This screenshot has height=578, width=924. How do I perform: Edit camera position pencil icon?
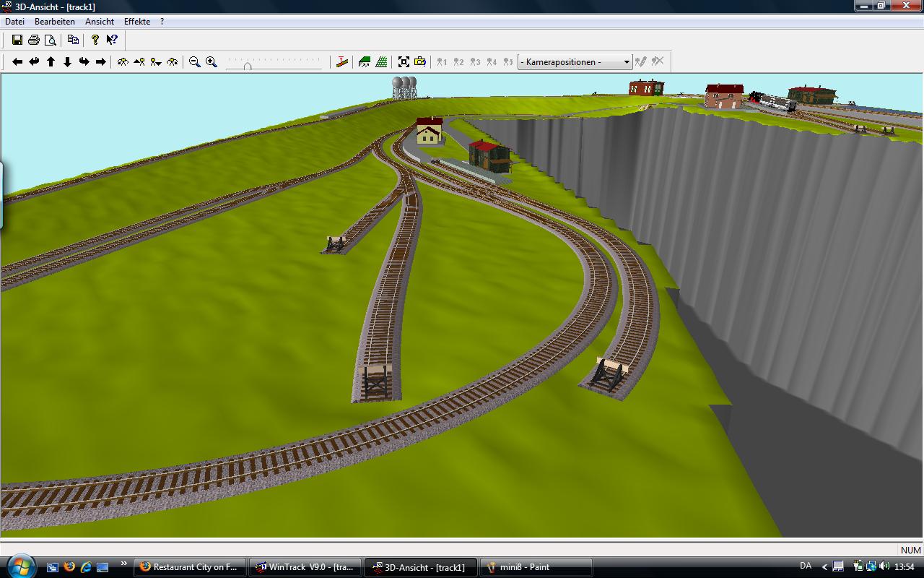[640, 62]
